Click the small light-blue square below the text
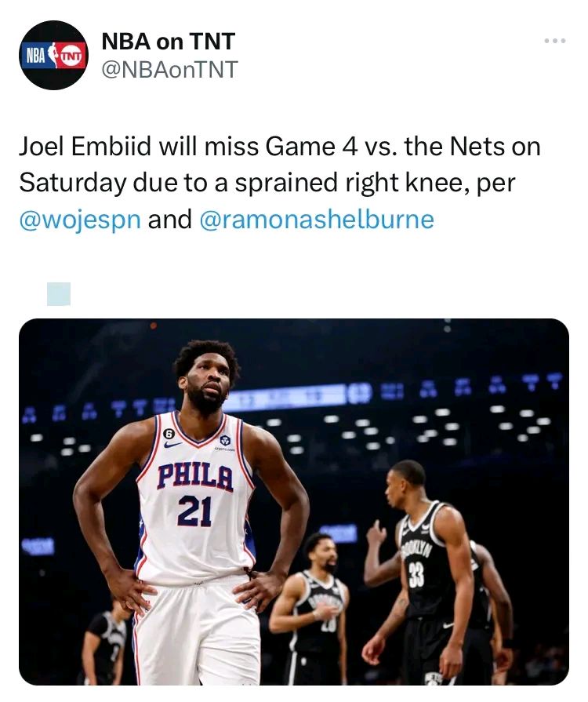The image size is (588, 702). 59,293
